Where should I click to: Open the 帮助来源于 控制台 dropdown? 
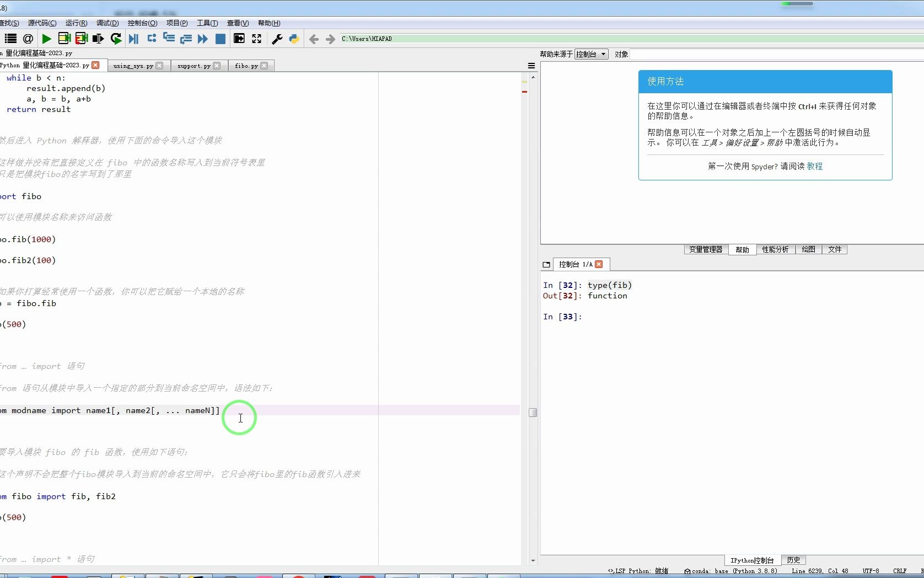[x=591, y=54]
